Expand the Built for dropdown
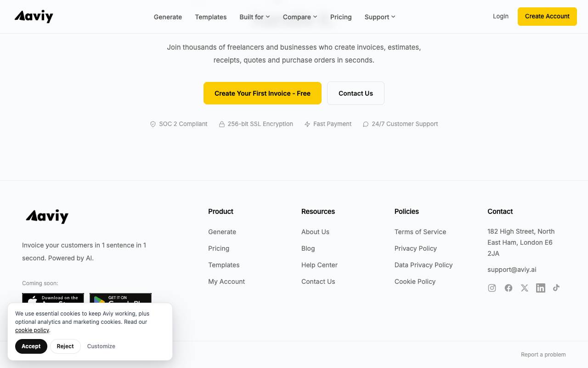The image size is (588, 368). click(254, 17)
